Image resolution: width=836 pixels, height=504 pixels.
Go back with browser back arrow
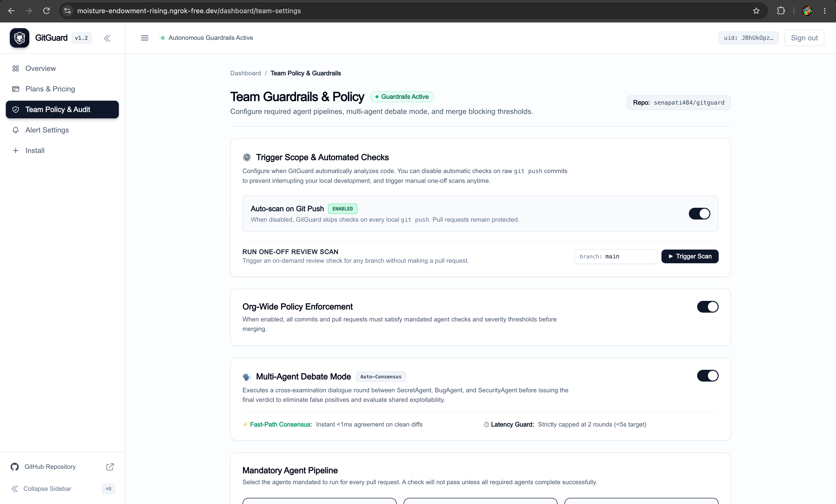11,11
